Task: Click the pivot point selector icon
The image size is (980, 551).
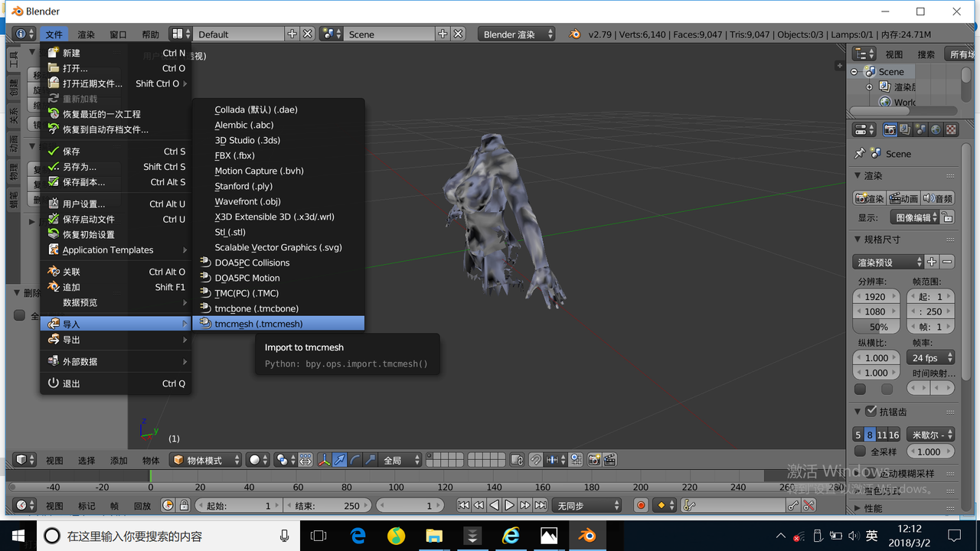Action: [285, 460]
